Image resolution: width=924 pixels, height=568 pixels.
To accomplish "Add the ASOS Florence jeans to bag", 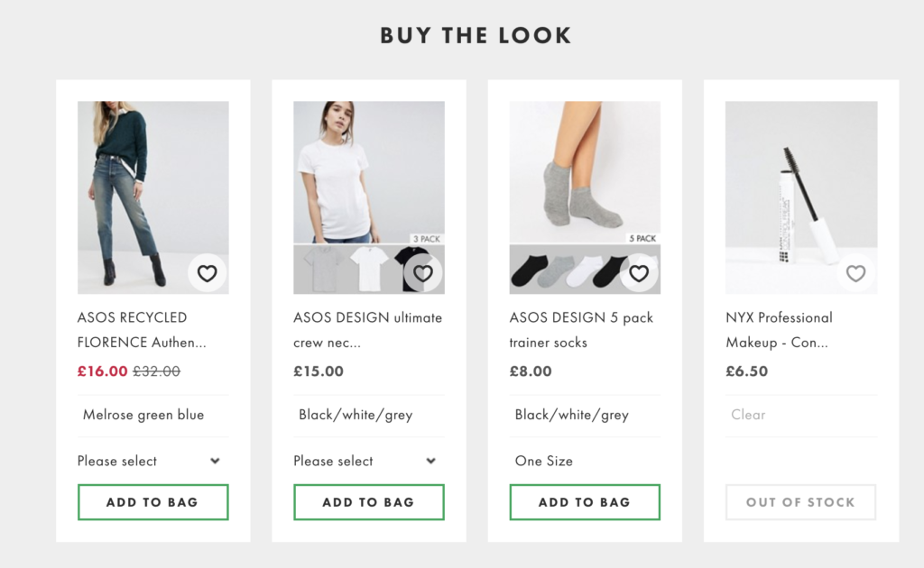I will coord(152,502).
